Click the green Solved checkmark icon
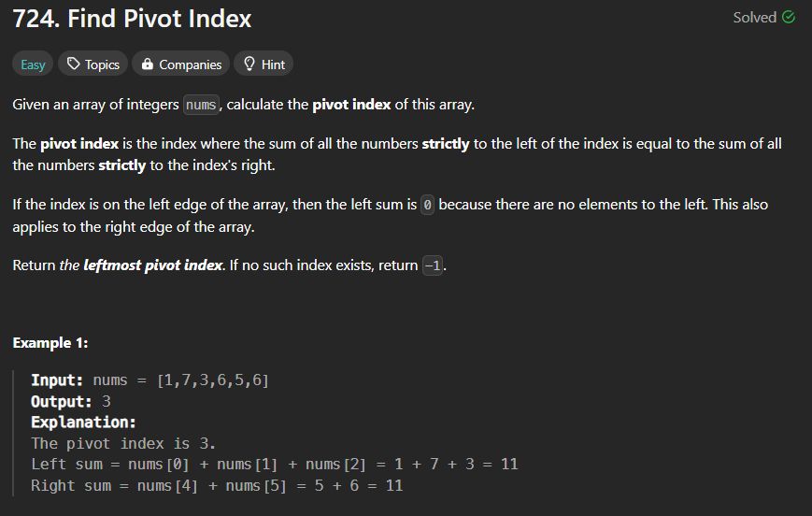 click(789, 17)
